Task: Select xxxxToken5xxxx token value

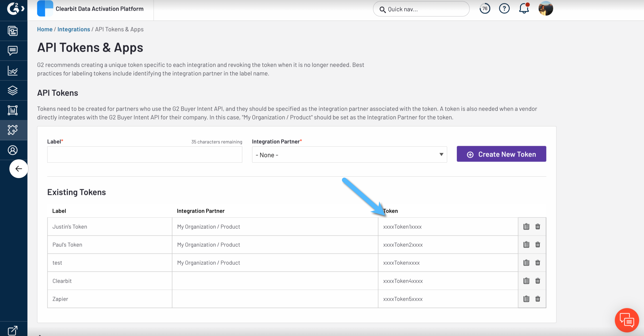Action: 403,299
